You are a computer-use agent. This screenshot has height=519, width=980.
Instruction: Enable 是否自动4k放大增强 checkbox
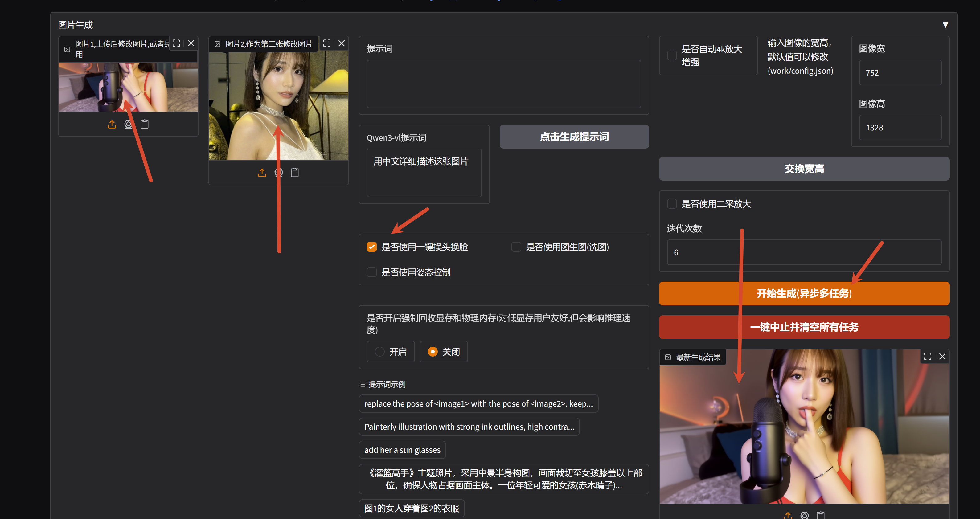pyautogui.click(x=672, y=55)
